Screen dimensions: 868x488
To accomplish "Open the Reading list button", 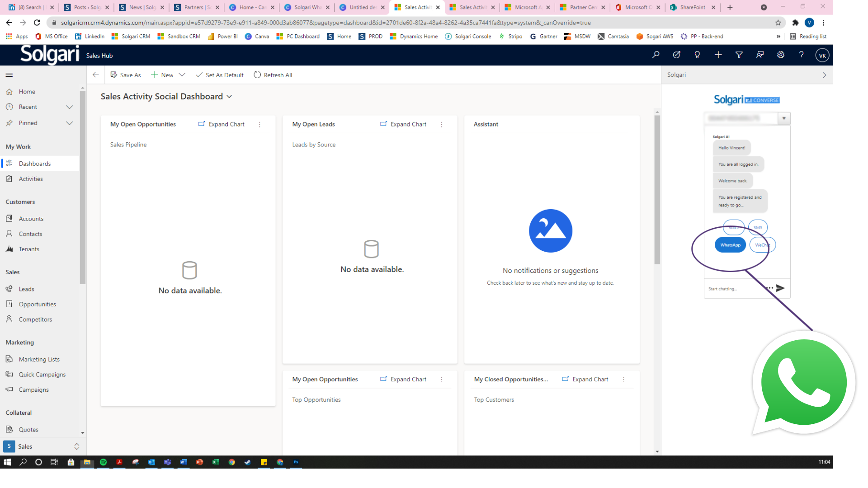I will click(808, 37).
